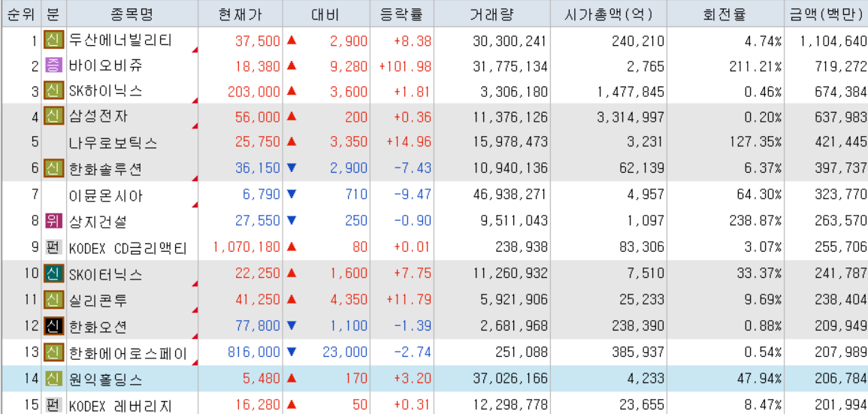The height and width of the screenshot is (414, 868).
Task: Click change rate +14.96
Action: tap(409, 142)
